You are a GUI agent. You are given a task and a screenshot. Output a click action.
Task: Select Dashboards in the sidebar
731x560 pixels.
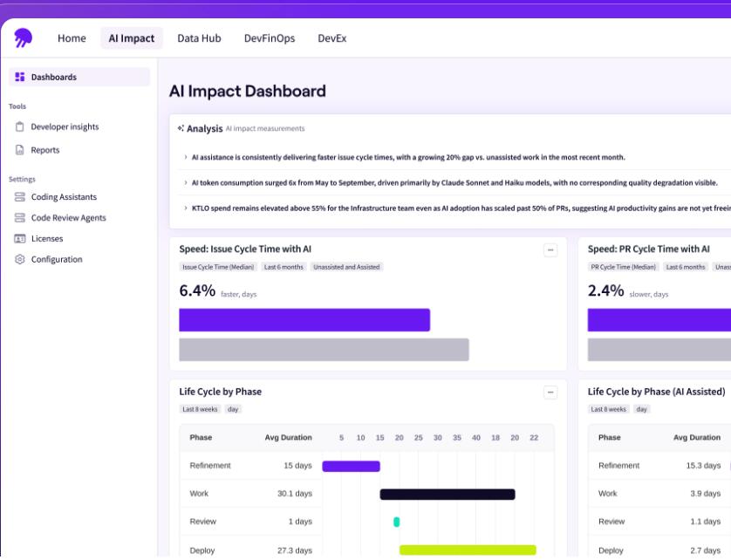coord(79,77)
